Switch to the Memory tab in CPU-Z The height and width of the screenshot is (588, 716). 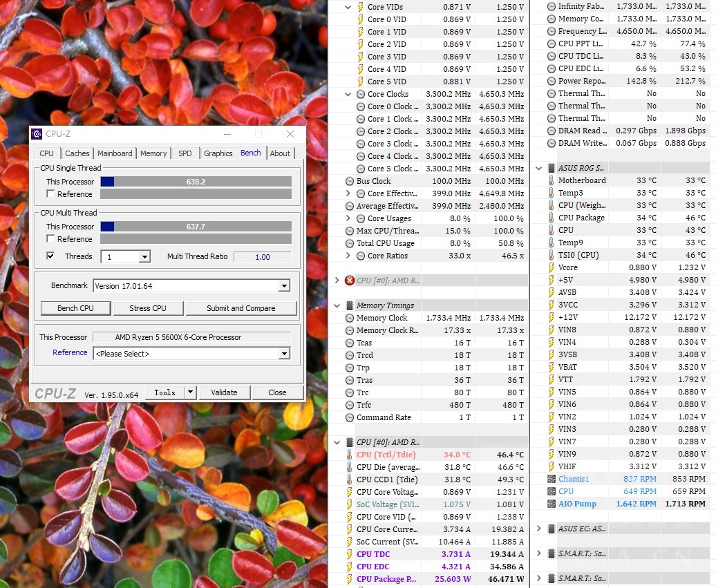coord(153,153)
